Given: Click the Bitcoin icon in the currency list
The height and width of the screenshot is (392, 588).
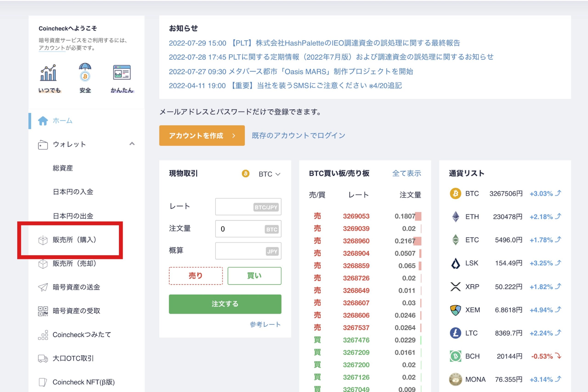Looking at the screenshot, I should point(455,193).
